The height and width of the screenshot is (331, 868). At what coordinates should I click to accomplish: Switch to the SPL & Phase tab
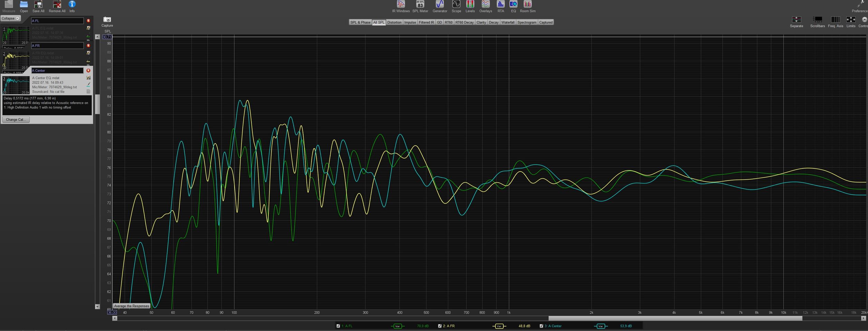[360, 22]
